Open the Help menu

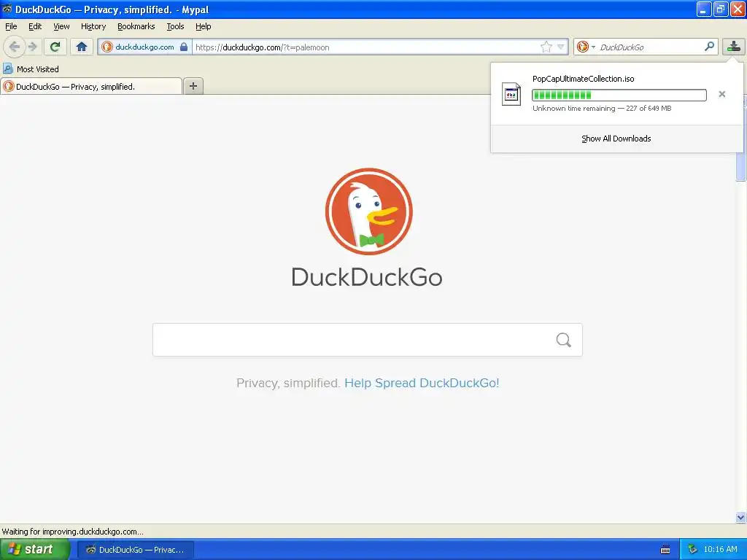[x=203, y=27]
